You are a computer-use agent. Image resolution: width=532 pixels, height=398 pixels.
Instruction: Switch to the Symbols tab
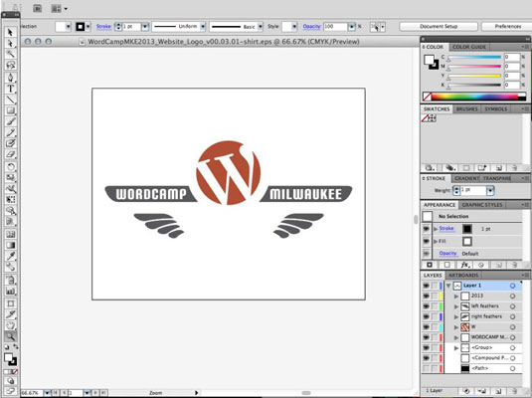[x=495, y=109]
